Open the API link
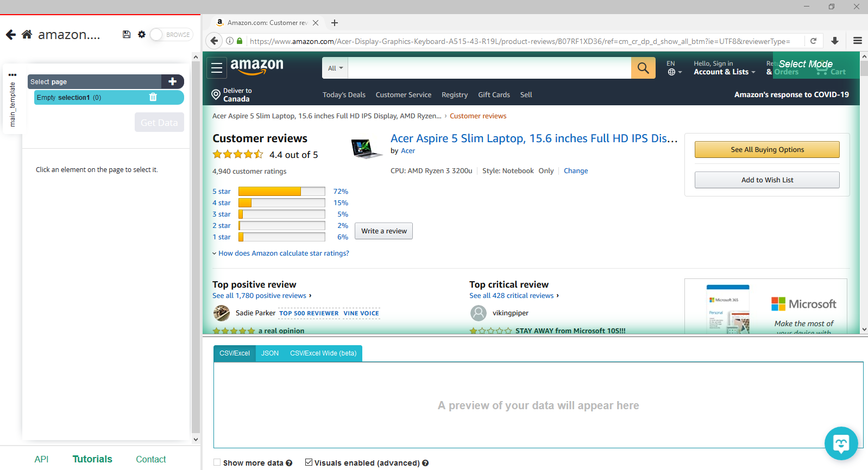This screenshot has width=868, height=470. point(41,459)
